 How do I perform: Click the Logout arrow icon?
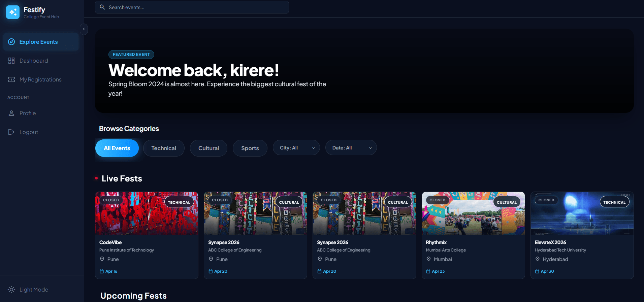(11, 132)
